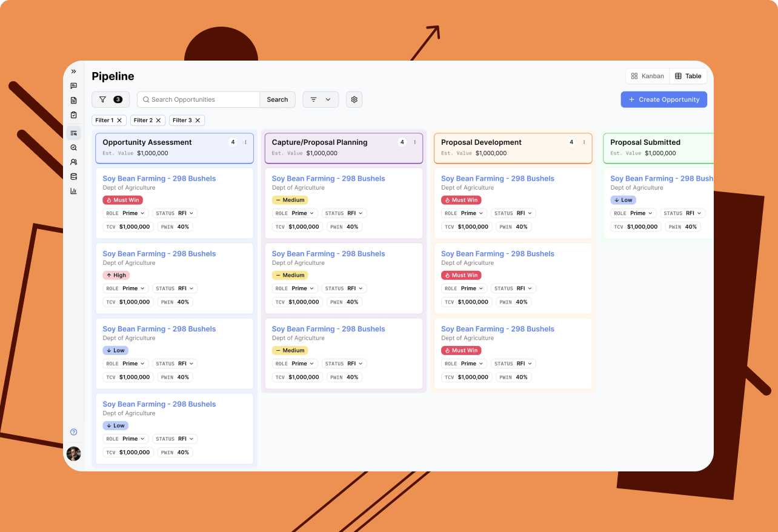Switch to Kanban view
The width and height of the screenshot is (778, 532).
(647, 76)
